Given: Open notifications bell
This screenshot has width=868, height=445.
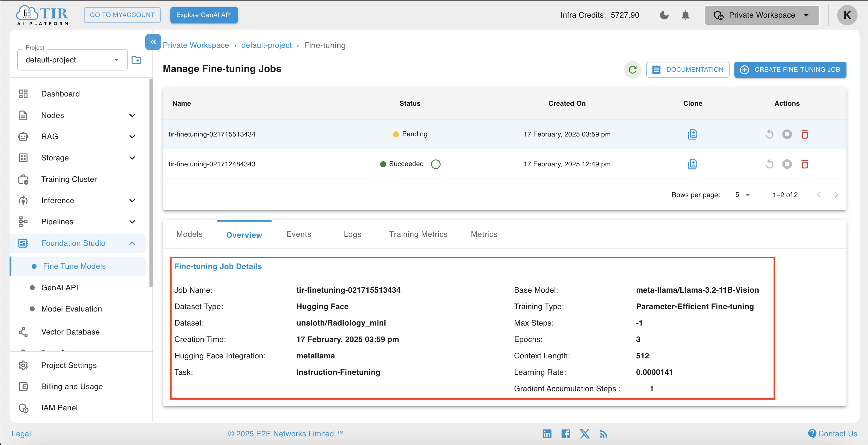Looking at the screenshot, I should (685, 15).
